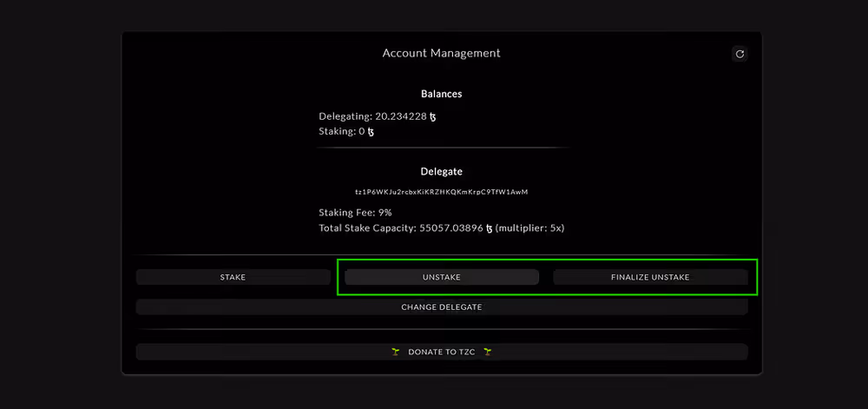Click the Staking balance line
The image size is (868, 409).
[x=346, y=132]
